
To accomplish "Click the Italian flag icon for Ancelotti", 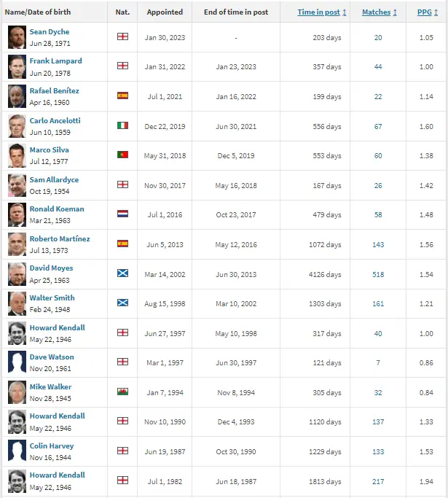I will [122, 126].
